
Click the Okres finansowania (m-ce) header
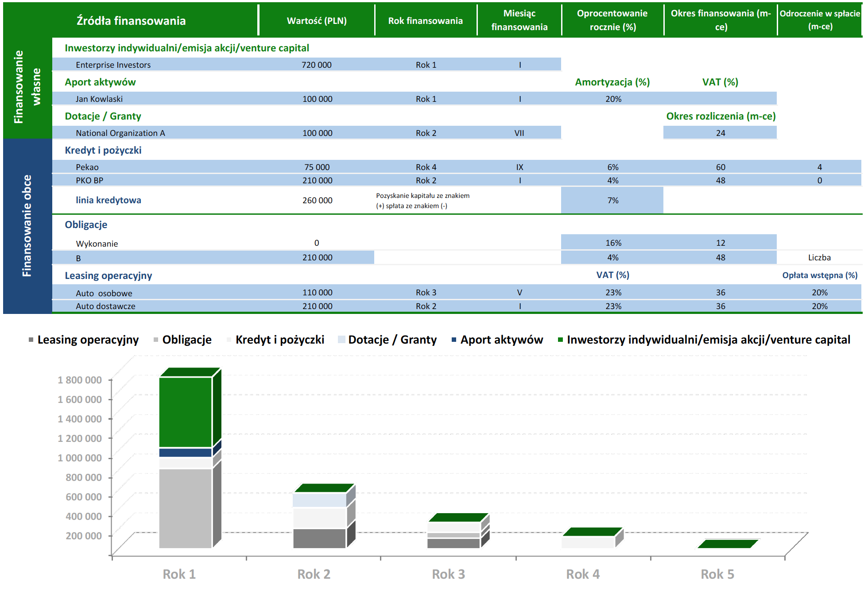coord(721,20)
